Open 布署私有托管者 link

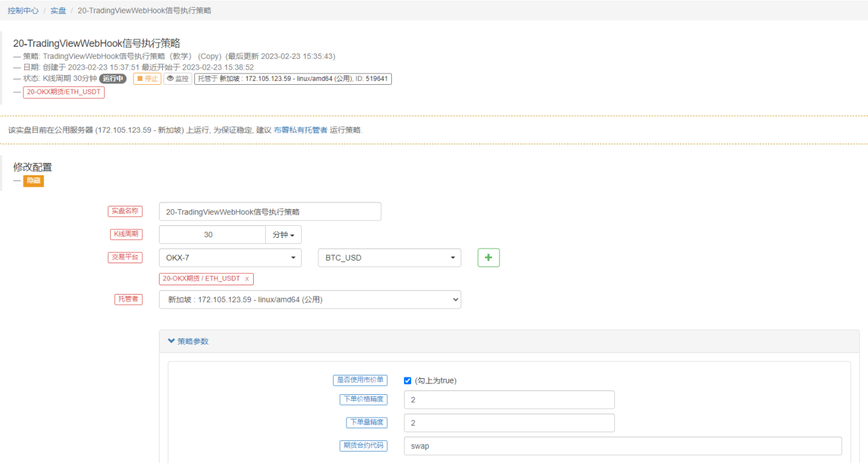tap(300, 130)
